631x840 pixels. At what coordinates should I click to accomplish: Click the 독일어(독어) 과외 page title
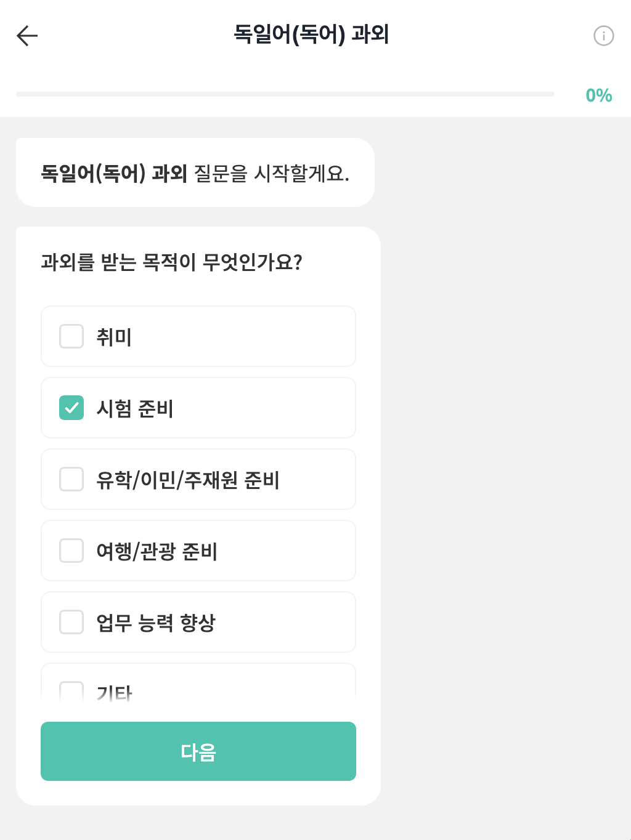tap(311, 34)
